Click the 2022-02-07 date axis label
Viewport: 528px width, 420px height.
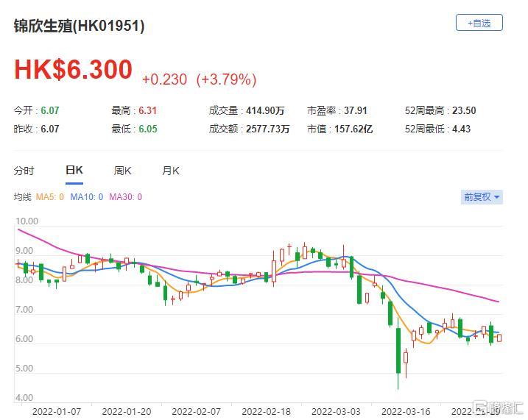click(197, 412)
